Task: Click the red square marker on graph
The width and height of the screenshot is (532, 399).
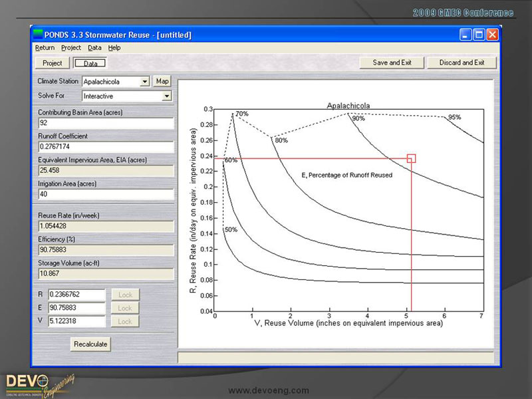Action: click(411, 158)
